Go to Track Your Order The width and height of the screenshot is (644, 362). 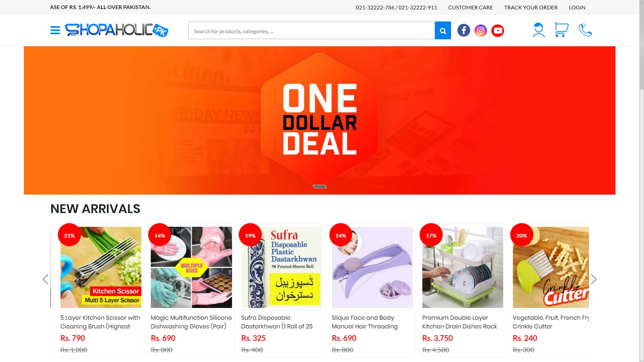point(531,7)
